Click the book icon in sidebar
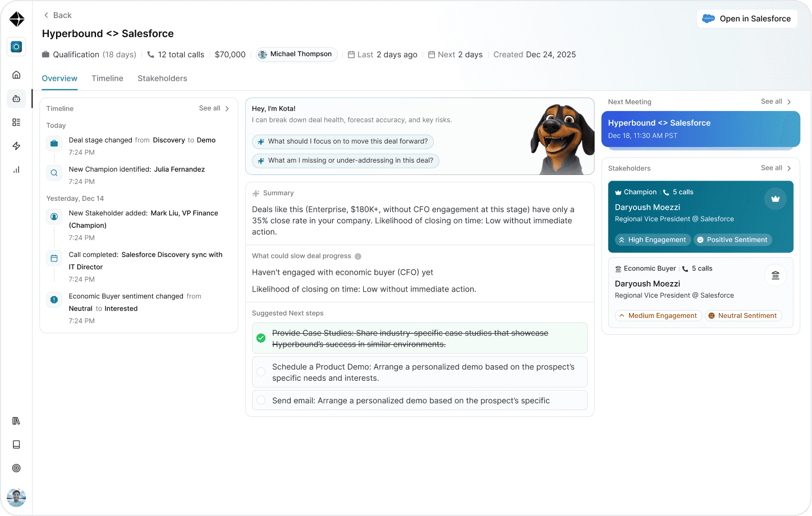Screen dimensions: 812x516 pyautogui.click(x=16, y=444)
